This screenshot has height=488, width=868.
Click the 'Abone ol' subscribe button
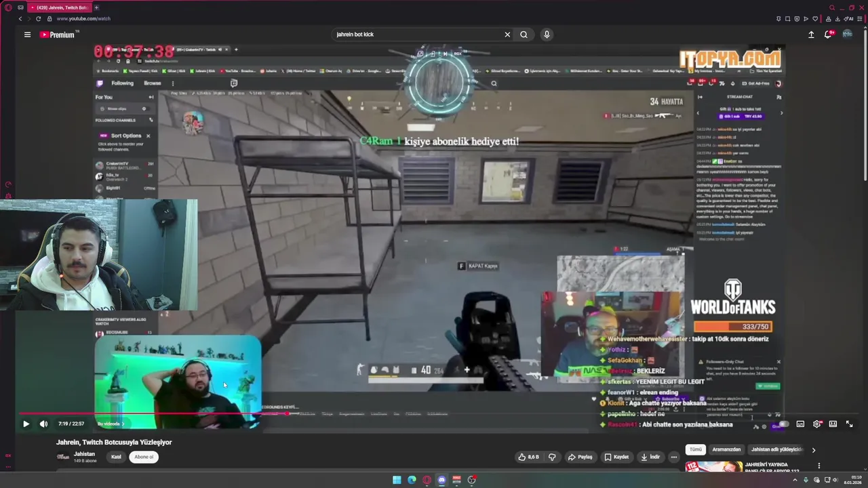click(144, 457)
